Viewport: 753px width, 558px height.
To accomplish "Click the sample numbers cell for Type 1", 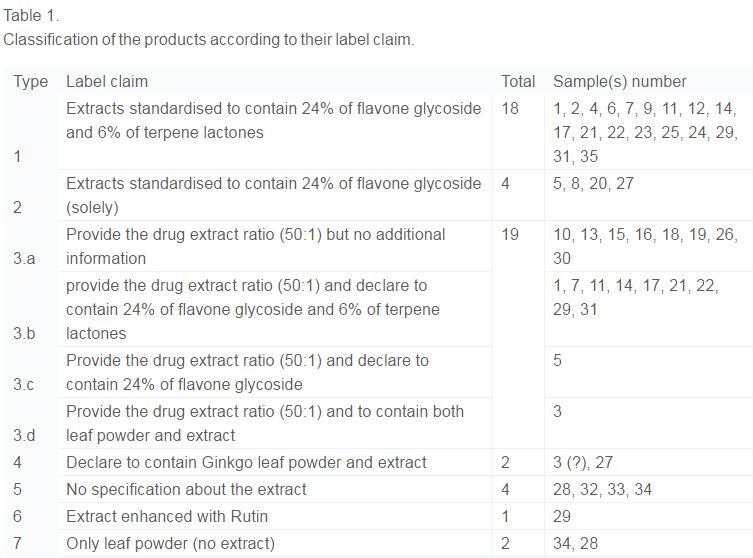I will point(645,132).
